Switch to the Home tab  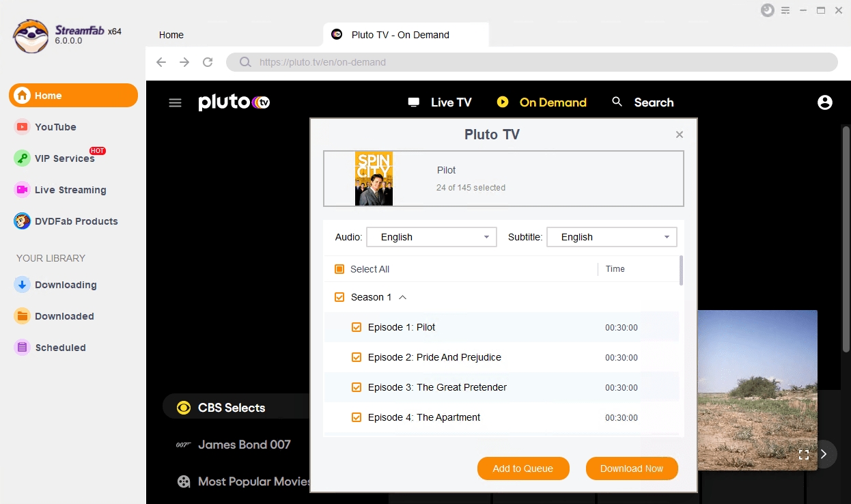[x=171, y=35]
